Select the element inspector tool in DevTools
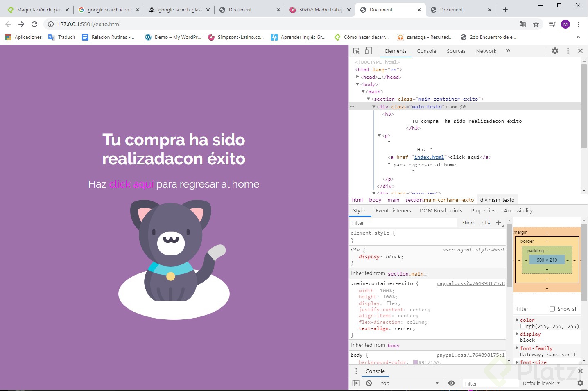Viewport: 588px width, 391px height. [x=356, y=51]
